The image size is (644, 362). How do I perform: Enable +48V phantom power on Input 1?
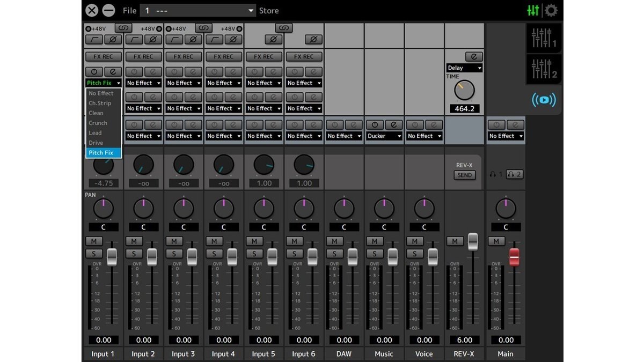point(89,28)
